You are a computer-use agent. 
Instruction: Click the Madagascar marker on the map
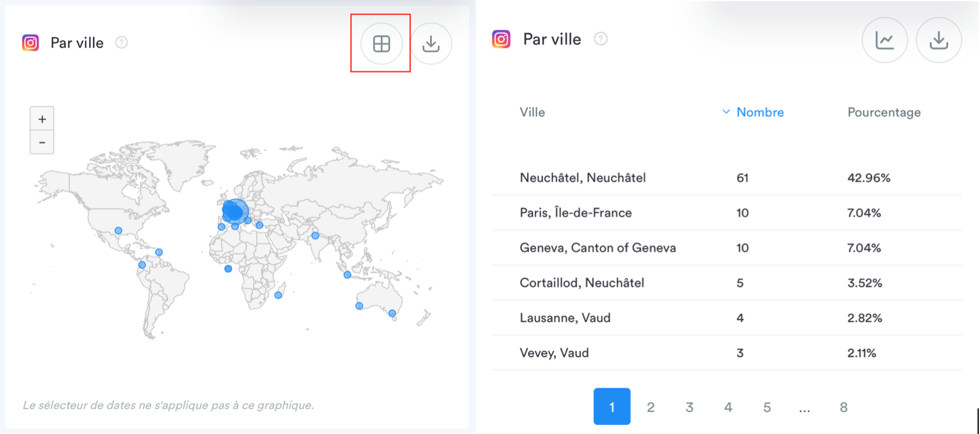click(x=278, y=295)
